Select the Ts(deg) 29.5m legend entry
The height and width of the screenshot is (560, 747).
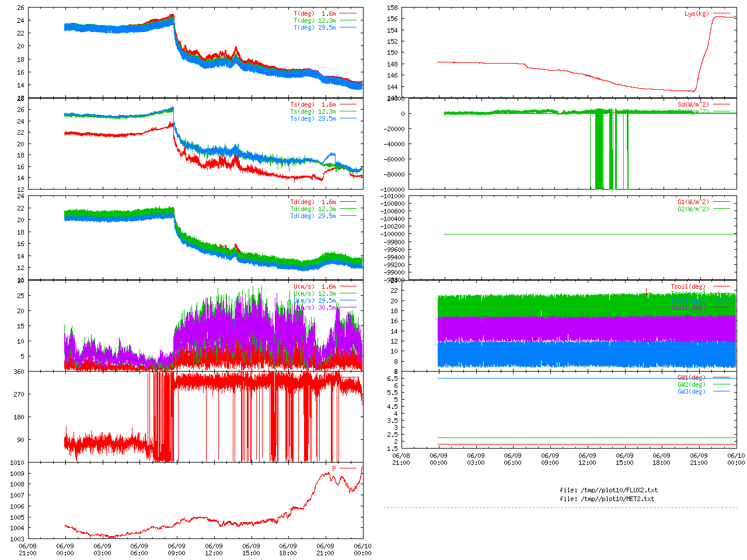coord(313,118)
